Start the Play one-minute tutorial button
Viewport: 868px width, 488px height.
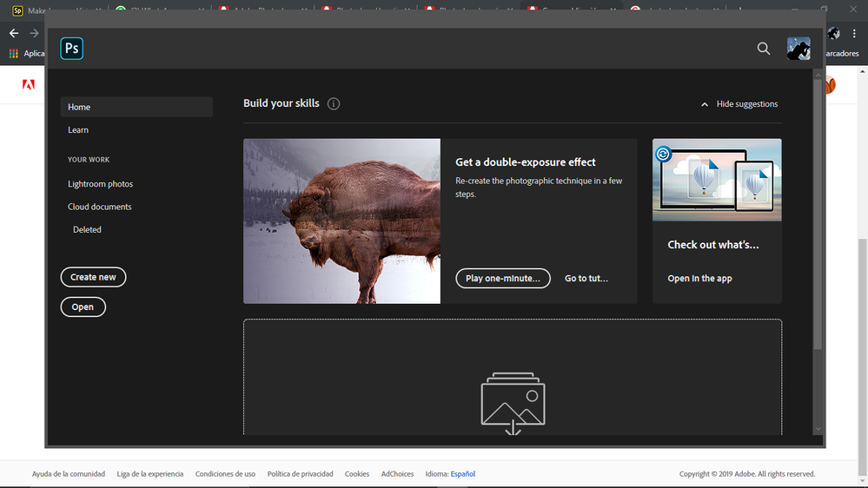[x=503, y=279]
